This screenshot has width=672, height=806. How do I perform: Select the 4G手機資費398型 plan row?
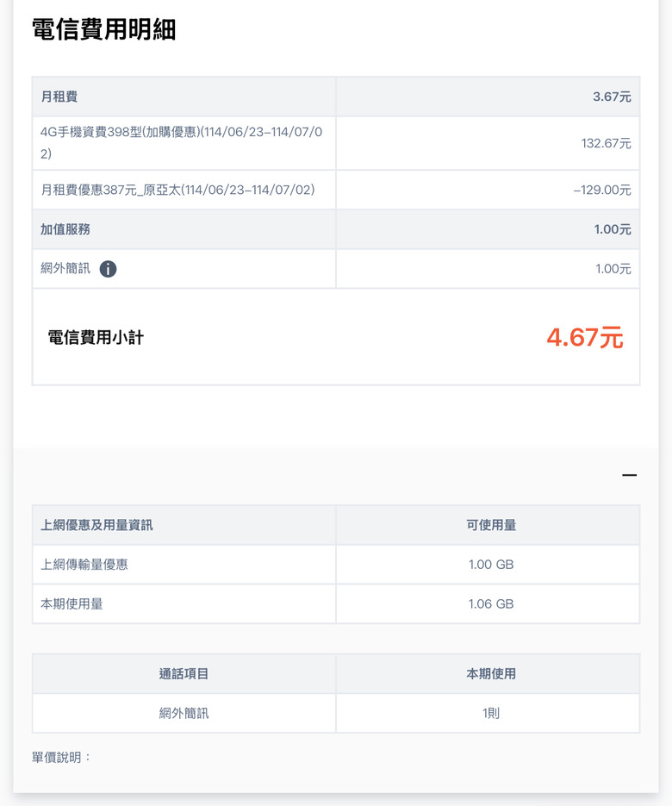point(182,143)
